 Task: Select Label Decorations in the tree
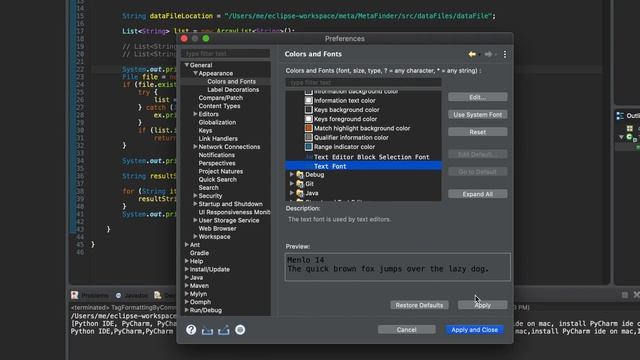(x=233, y=90)
